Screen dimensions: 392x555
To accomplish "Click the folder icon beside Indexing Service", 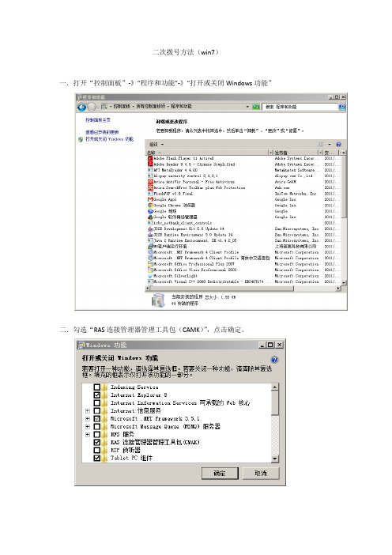I will [x=105, y=387].
